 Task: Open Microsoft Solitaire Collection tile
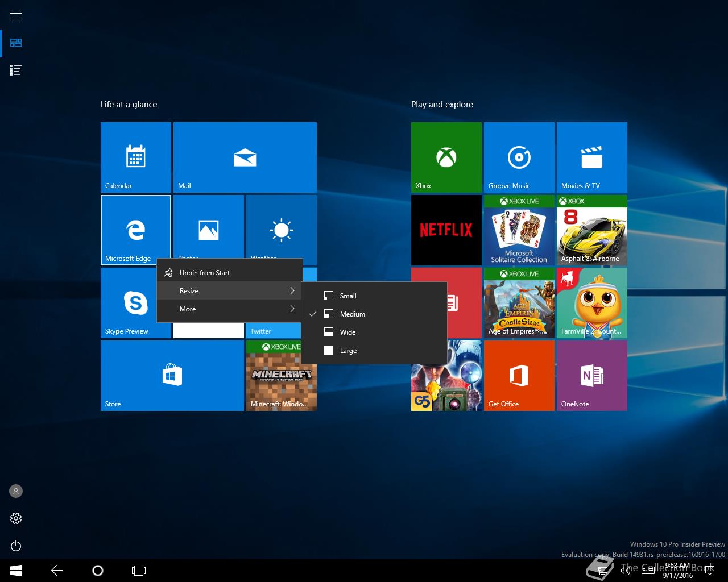click(x=519, y=230)
